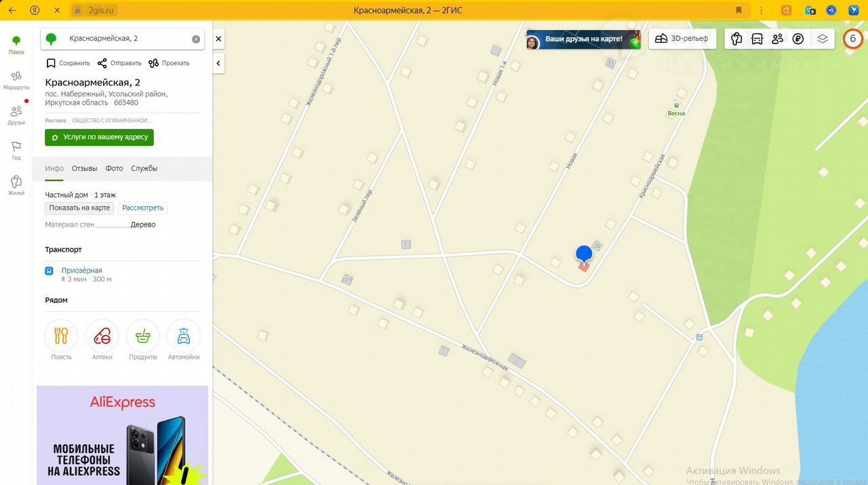Viewport: 868px width, 485px height.
Task: Click the Автомойки nearby category icon
Action: point(184,336)
